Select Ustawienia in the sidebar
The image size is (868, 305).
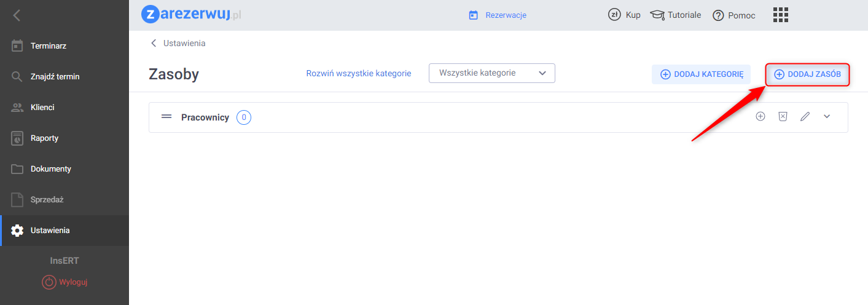coord(65,230)
